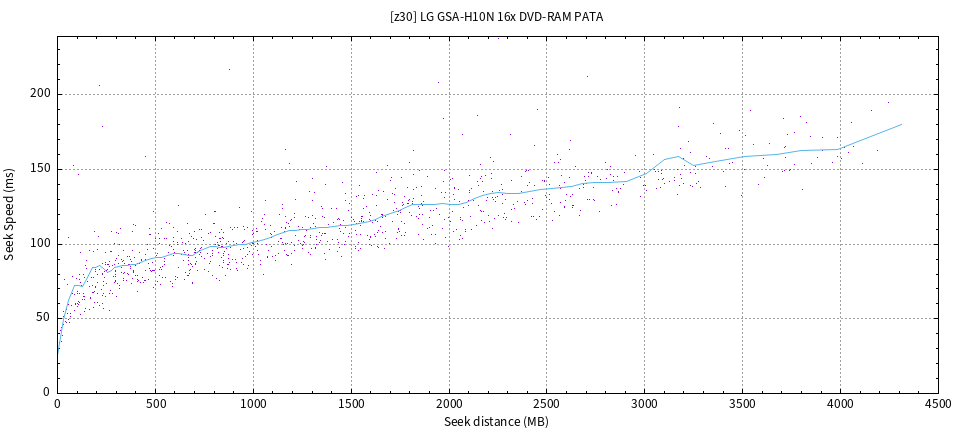
Task: Click the 100 tick label on y-axis
Action: pos(39,243)
